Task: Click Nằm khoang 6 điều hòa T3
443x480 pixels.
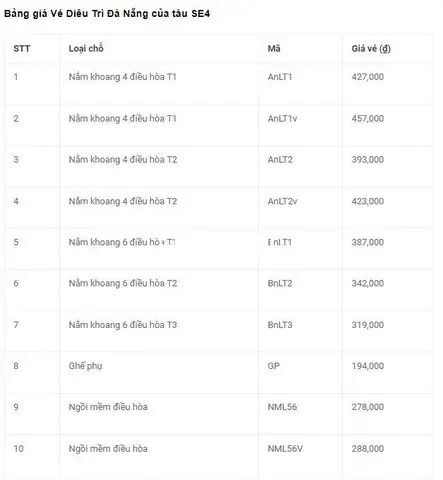Action: coord(123,325)
